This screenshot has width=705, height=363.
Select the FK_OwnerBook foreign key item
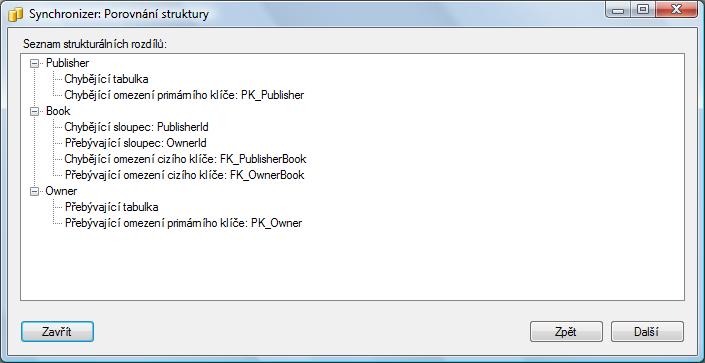[184, 175]
